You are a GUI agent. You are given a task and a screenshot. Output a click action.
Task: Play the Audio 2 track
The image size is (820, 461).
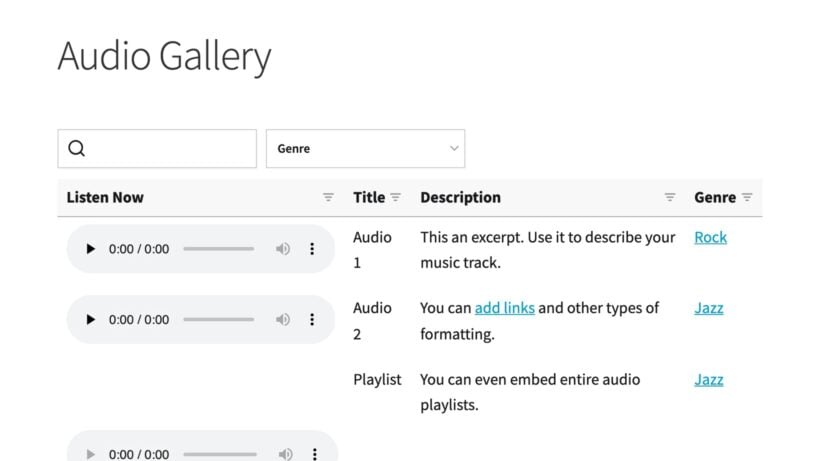point(90,319)
